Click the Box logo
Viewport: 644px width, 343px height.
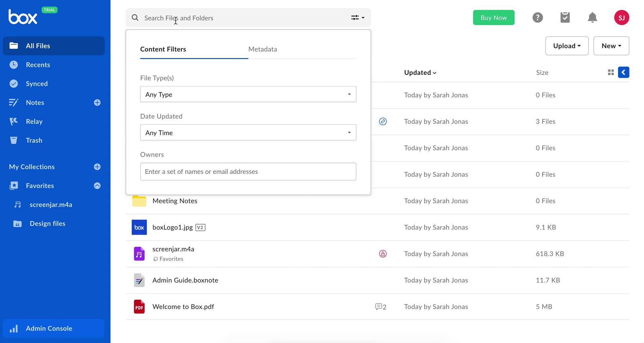click(x=22, y=17)
